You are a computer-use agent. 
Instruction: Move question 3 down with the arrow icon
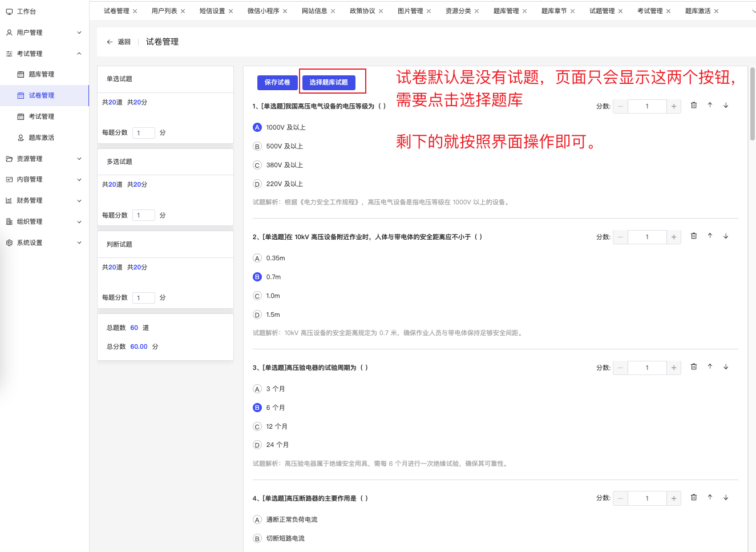coord(726,366)
